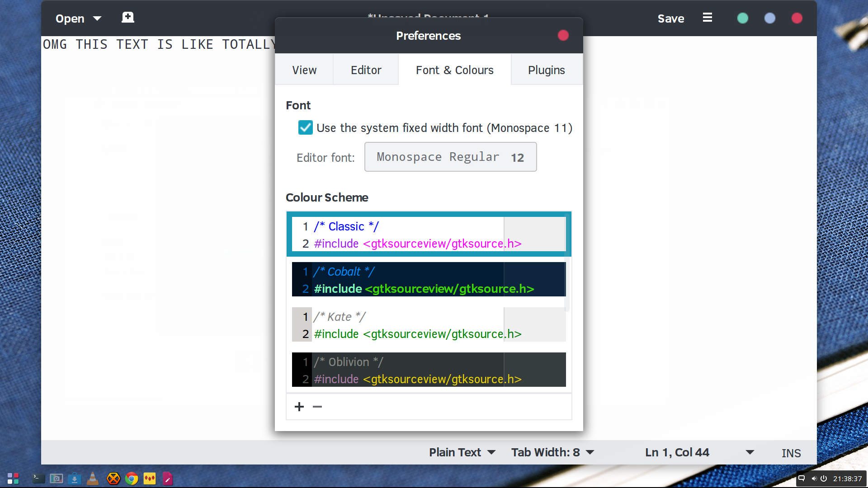Select the Classic colour scheme
Screen dimensions: 868x488
[x=429, y=234]
